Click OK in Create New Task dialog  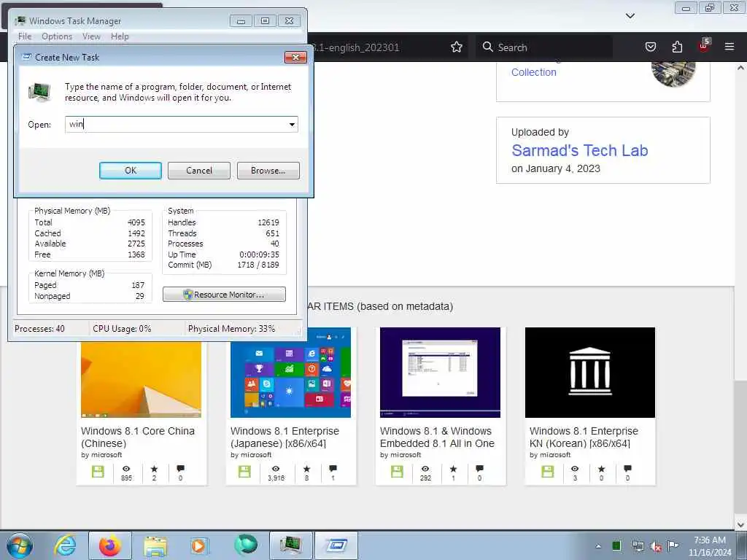coord(130,171)
